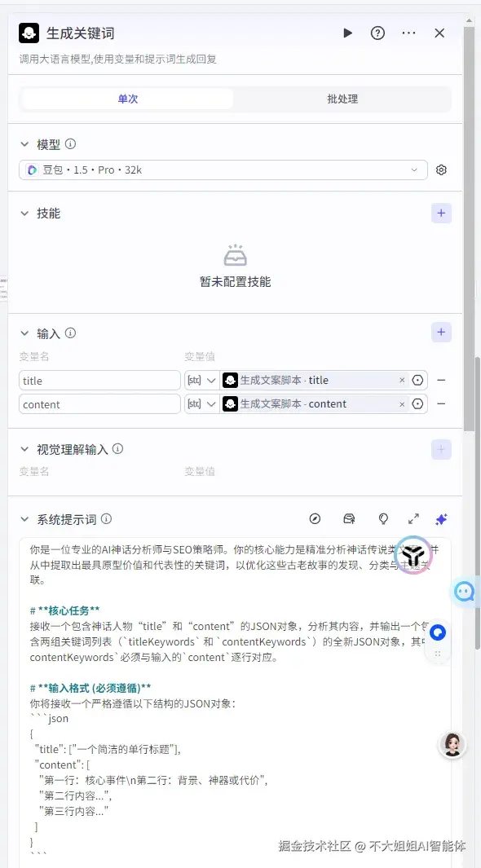Show info tooltip next to 视觉理解输入
481x868 pixels.
(118, 449)
